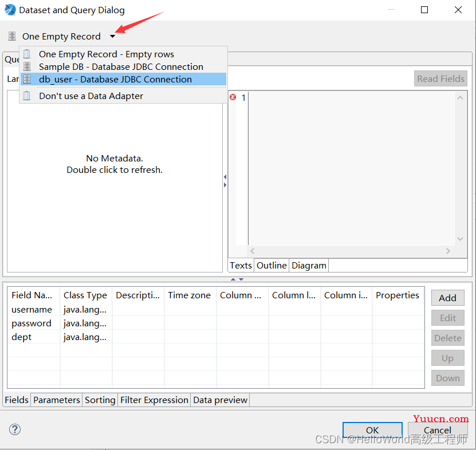The image size is (476, 450).
Task: Click OK to confirm the dataset
Action: click(x=372, y=430)
